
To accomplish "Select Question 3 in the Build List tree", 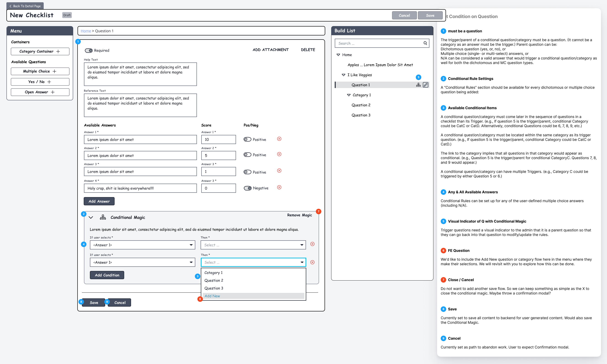I will point(361,115).
